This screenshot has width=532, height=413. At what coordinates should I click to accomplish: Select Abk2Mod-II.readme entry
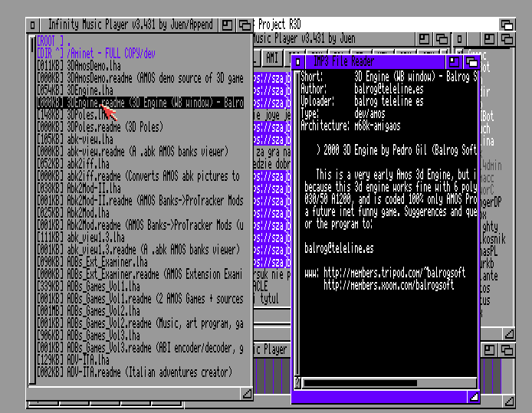(x=140, y=201)
